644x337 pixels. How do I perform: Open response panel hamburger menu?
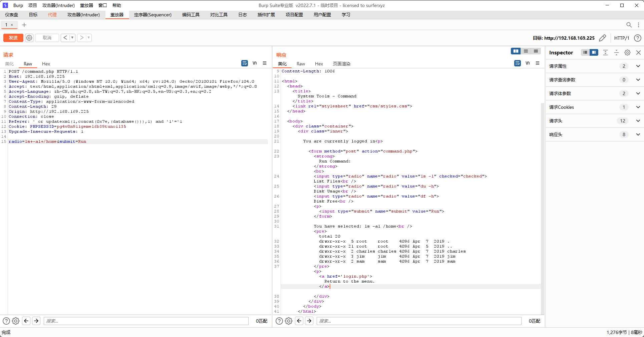coord(538,63)
